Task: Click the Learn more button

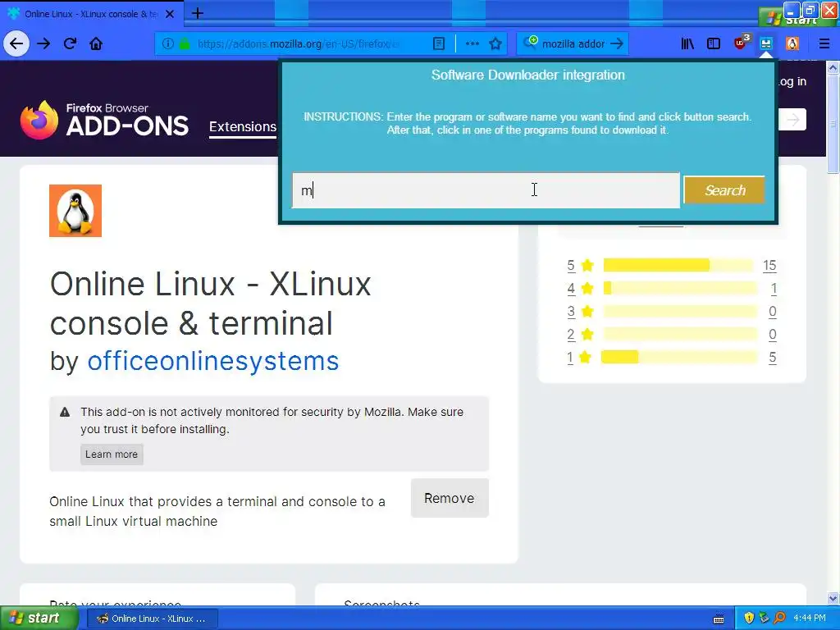Action: pyautogui.click(x=112, y=454)
